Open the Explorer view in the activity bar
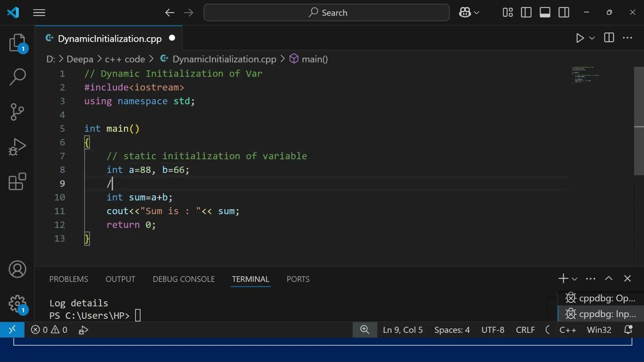Image resolution: width=644 pixels, height=362 pixels. 17,43
